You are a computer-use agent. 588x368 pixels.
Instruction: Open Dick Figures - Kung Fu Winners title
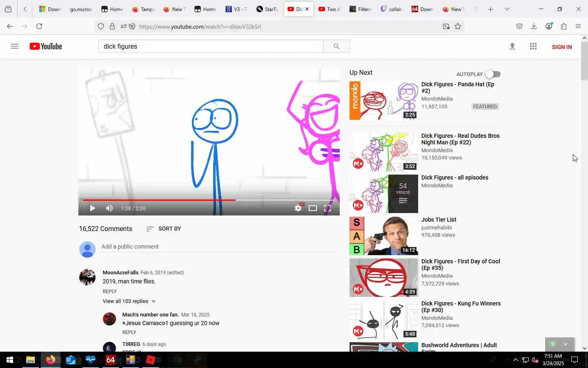point(461,307)
